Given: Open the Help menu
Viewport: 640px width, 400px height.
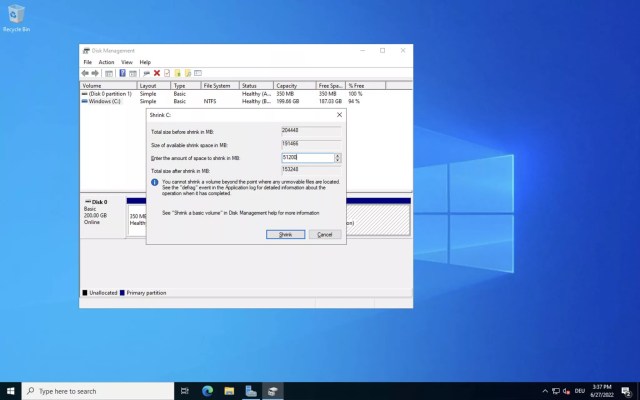Looking at the screenshot, I should click(x=145, y=62).
